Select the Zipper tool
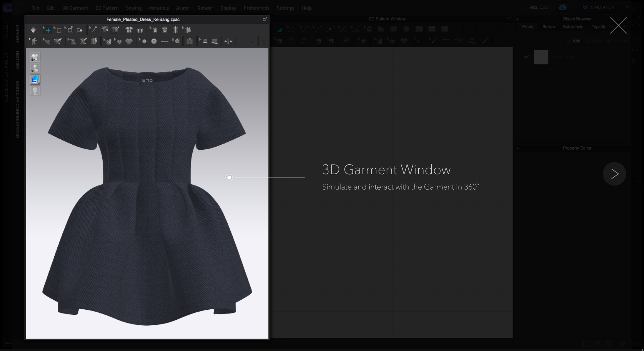This screenshot has width=644, height=351. tap(190, 41)
